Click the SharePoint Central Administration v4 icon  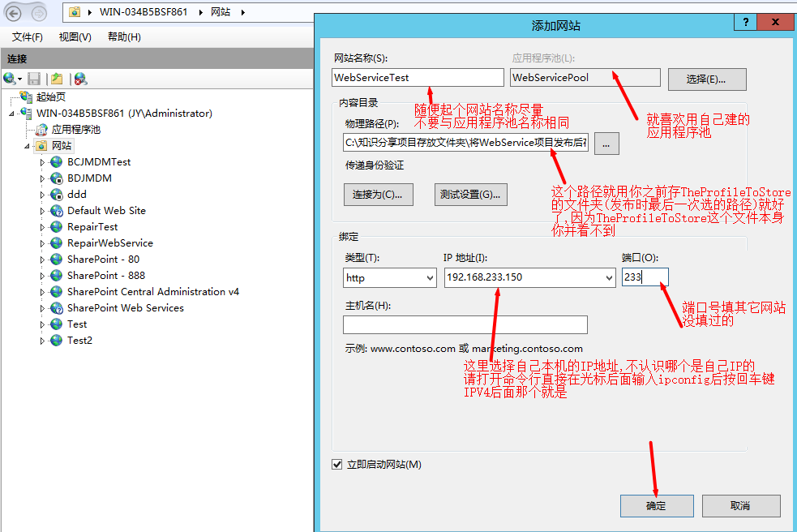(x=57, y=292)
